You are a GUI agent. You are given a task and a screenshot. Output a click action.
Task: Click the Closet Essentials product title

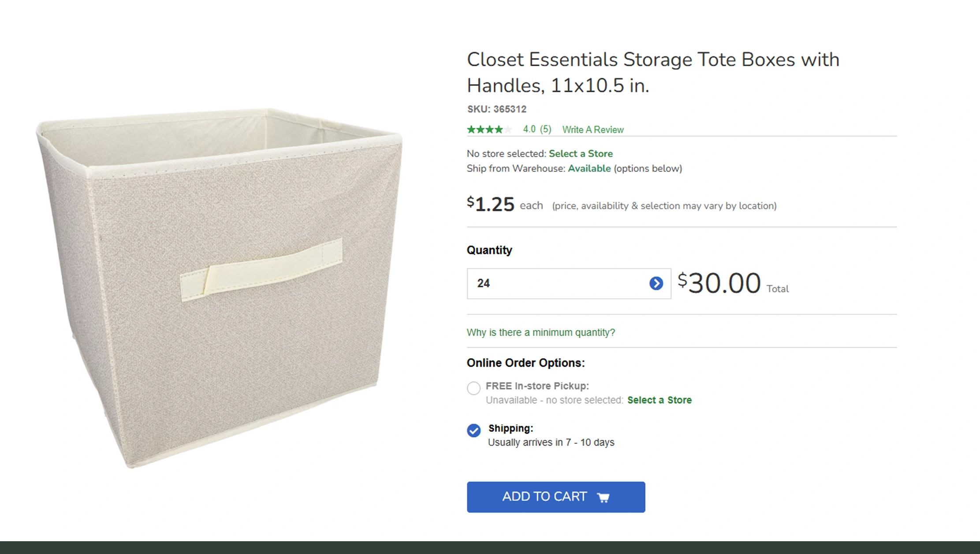(x=652, y=72)
